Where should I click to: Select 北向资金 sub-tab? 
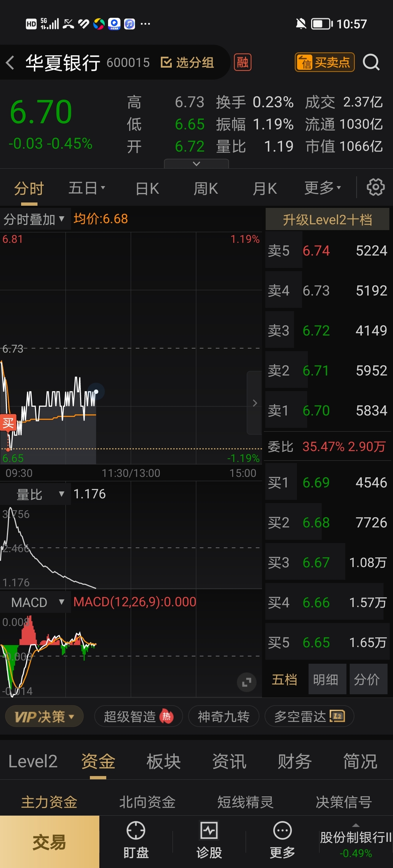(x=147, y=801)
